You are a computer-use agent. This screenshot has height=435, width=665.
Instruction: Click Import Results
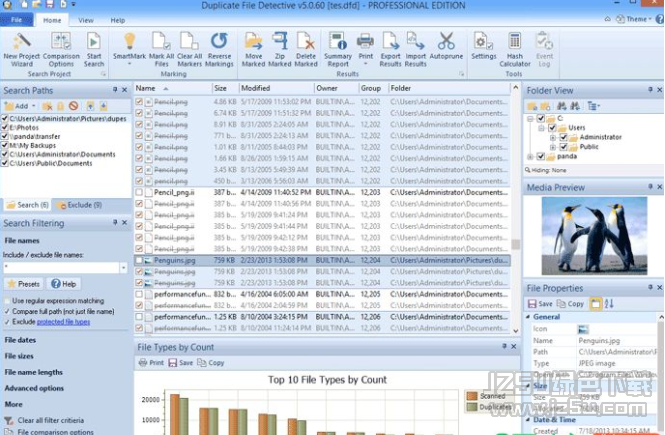point(416,50)
